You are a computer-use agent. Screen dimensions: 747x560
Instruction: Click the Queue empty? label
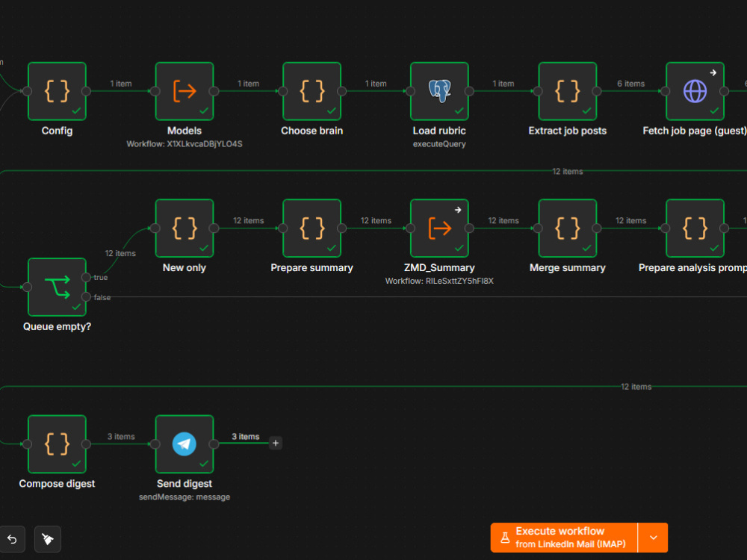(58, 327)
